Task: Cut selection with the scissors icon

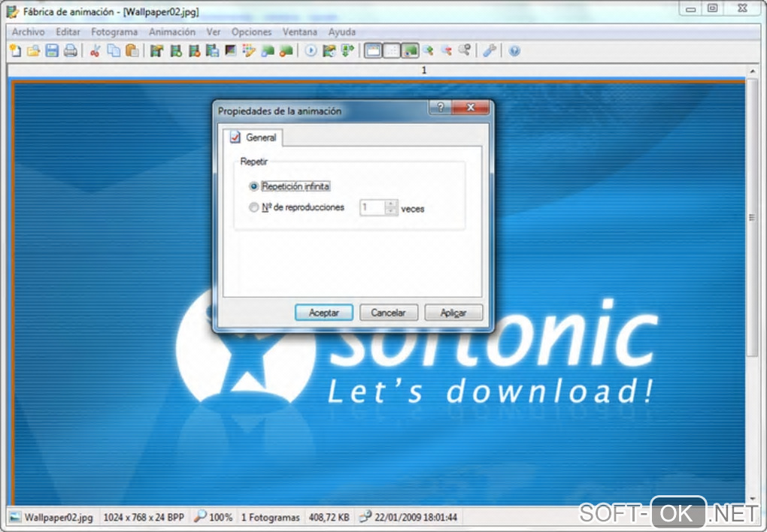Action: point(95,50)
